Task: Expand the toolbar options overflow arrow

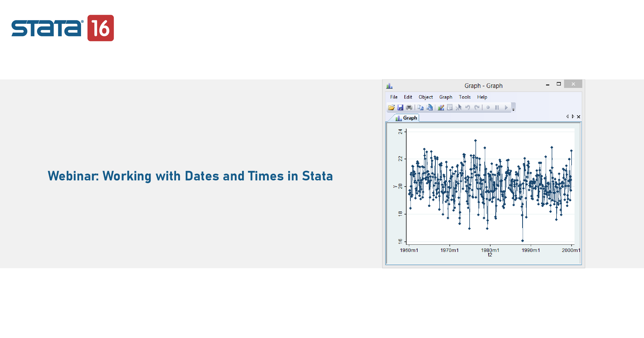Action: pyautogui.click(x=513, y=108)
